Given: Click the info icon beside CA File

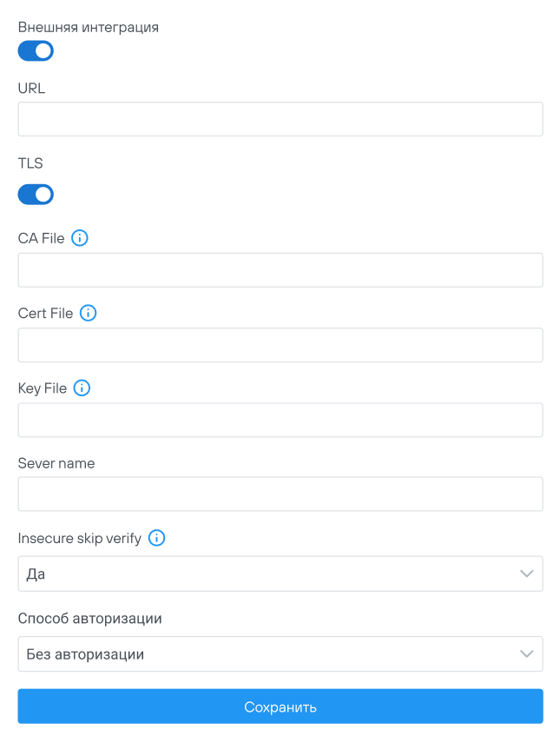Looking at the screenshot, I should pyautogui.click(x=80, y=238).
